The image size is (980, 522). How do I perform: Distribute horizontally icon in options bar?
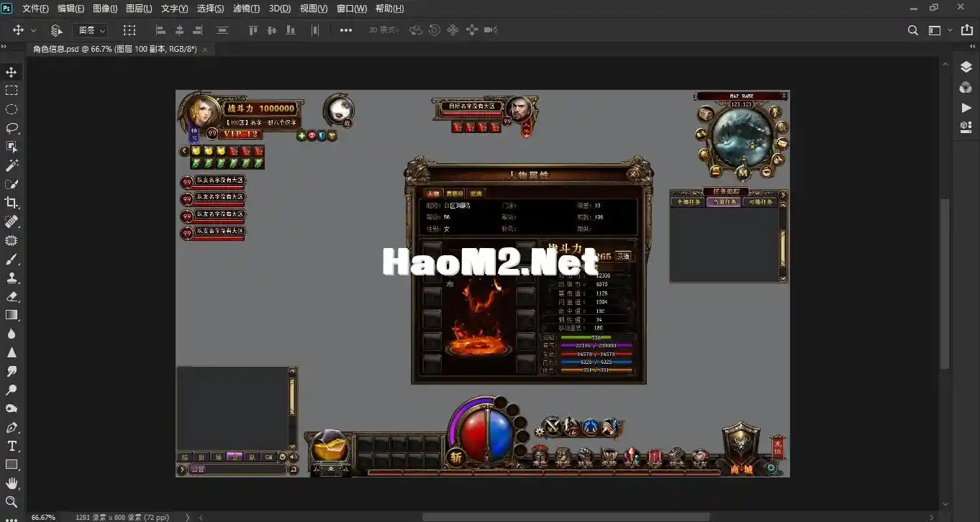[x=314, y=30]
